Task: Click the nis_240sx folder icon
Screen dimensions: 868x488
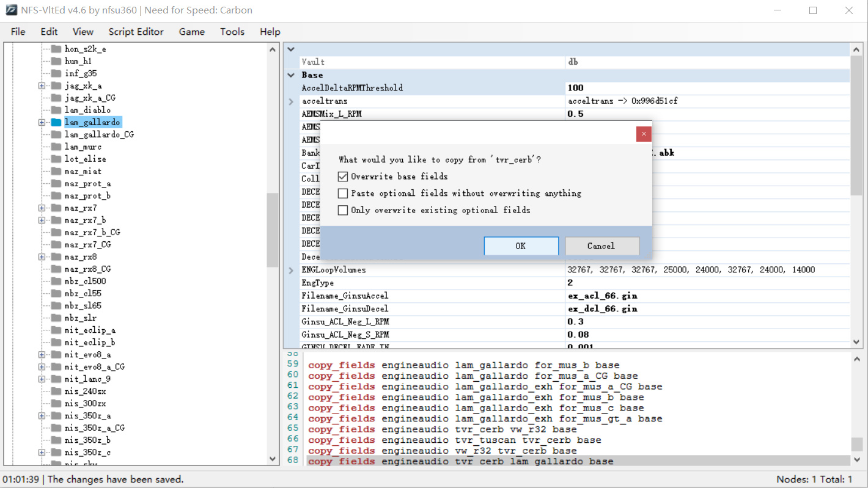Action: (x=56, y=391)
